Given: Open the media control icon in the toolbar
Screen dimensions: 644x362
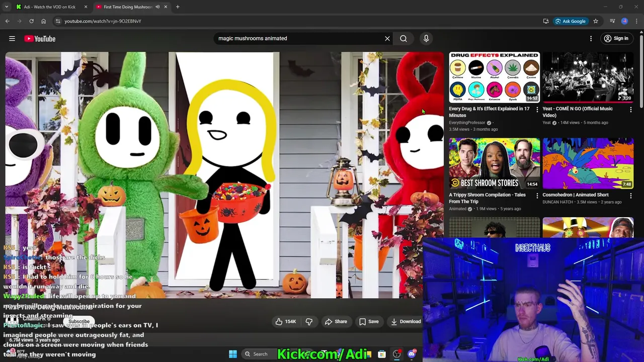Looking at the screenshot, I should 612,21.
